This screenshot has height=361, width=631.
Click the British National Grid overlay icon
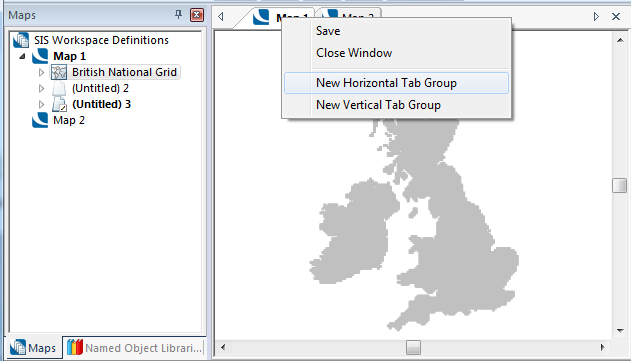pos(59,72)
